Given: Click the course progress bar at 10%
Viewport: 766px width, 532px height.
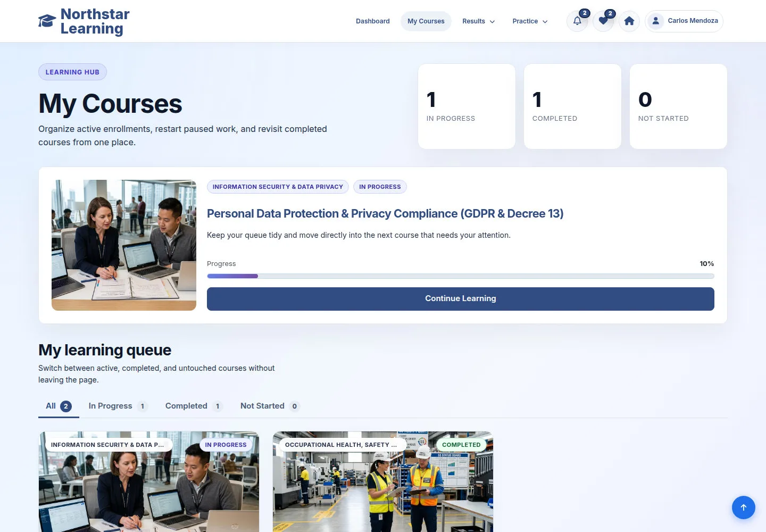Looking at the screenshot, I should (461, 276).
